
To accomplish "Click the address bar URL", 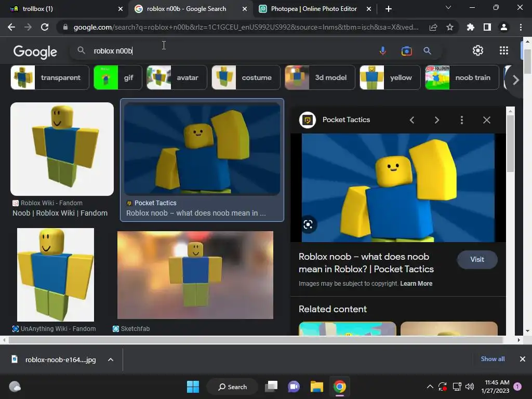I will tap(246, 27).
